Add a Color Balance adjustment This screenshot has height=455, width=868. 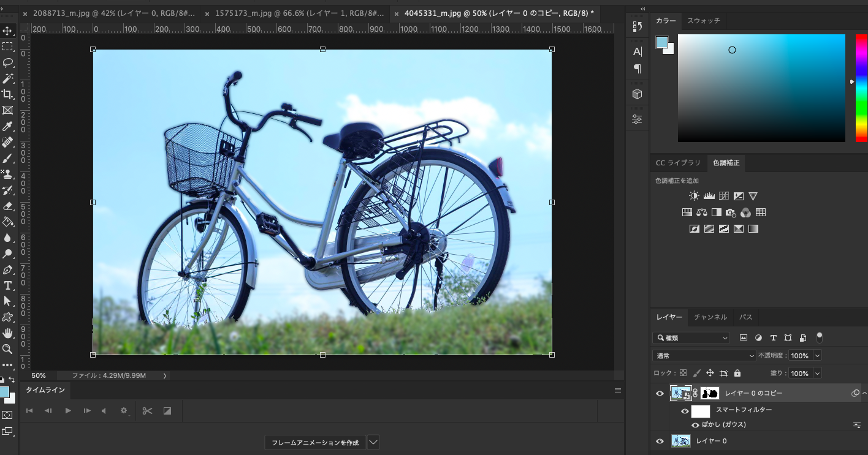coord(702,212)
